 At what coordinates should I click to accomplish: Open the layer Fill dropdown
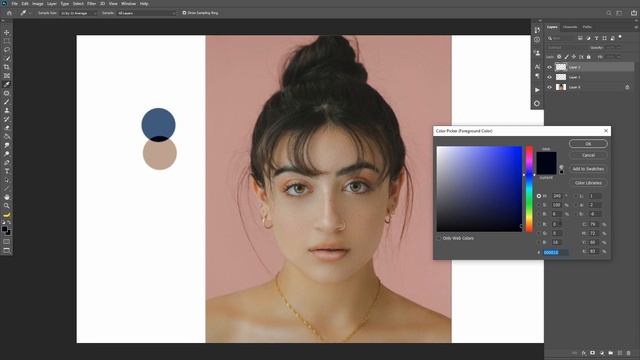click(x=613, y=57)
